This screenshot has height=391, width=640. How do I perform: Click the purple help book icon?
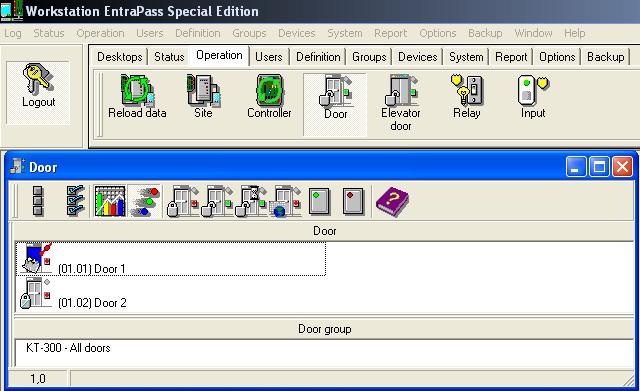[392, 201]
